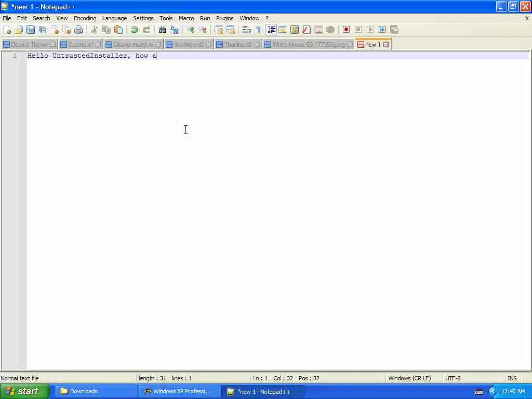The width and height of the screenshot is (532, 399).
Task: Click the Zoom Out toolbar icon
Action: [x=203, y=30]
